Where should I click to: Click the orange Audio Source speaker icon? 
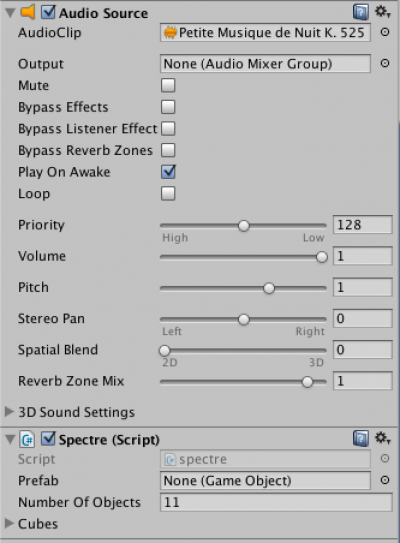(x=28, y=12)
